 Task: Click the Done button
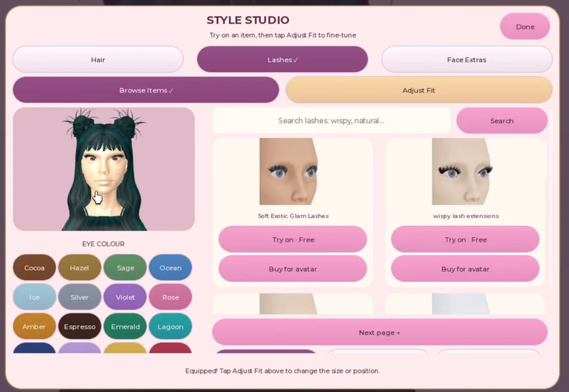point(525,26)
